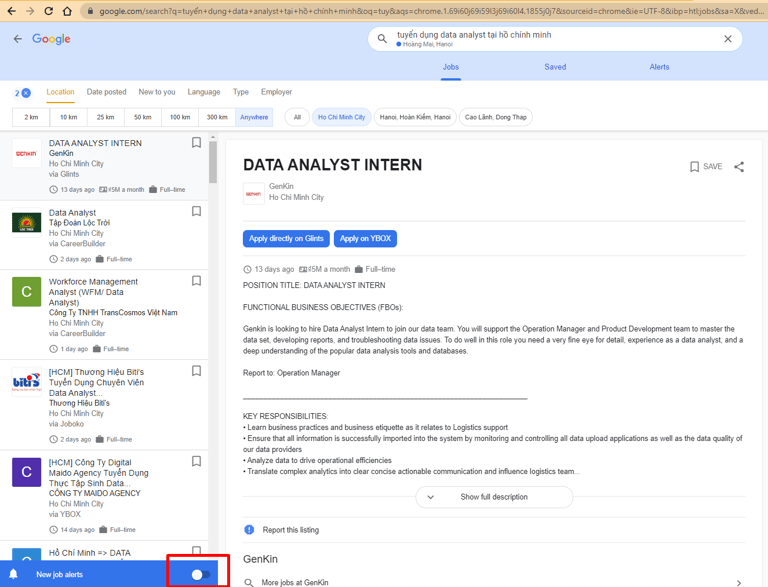Bookmark the DATA ANALYST INTERN listing
This screenshot has height=587, width=768.
tap(196, 143)
